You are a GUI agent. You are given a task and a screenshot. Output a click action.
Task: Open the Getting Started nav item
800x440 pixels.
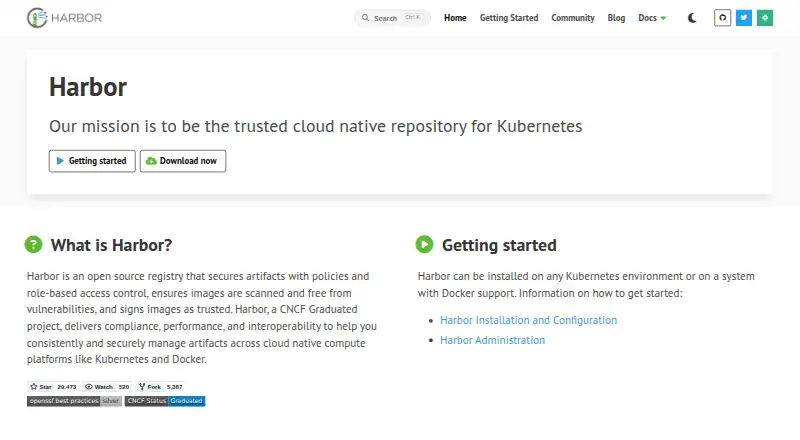509,18
